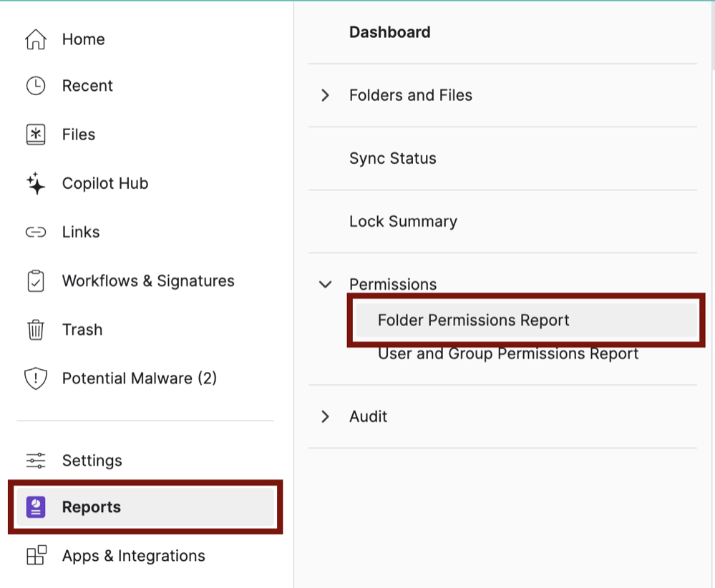Screen dimensions: 715x588
Task: Open Trash via the trash can icon
Action: pos(34,329)
